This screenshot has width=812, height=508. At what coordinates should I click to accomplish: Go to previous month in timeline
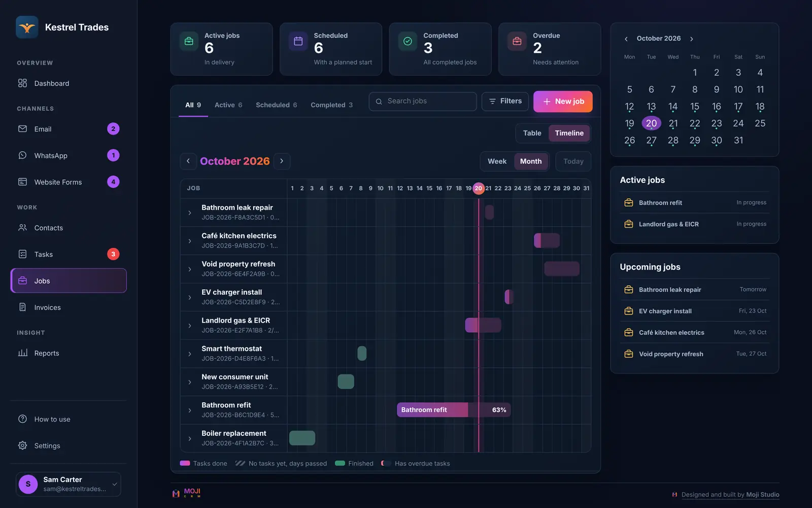click(x=188, y=161)
